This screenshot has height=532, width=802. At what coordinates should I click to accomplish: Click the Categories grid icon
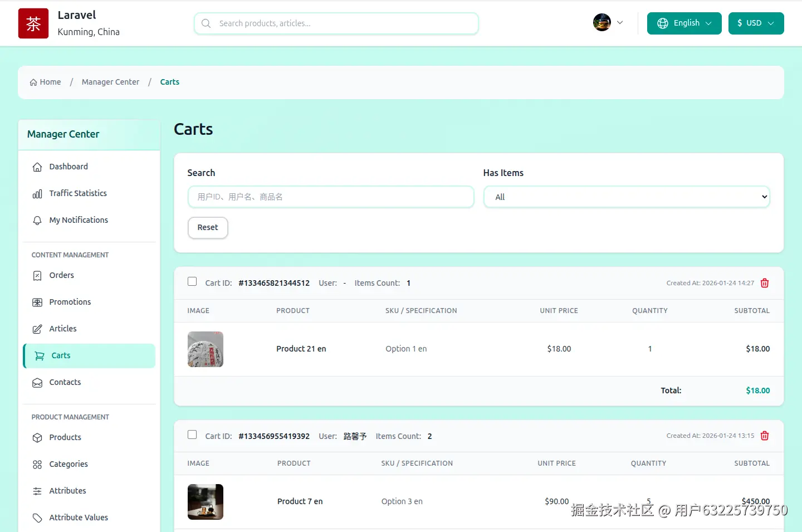[37, 465]
